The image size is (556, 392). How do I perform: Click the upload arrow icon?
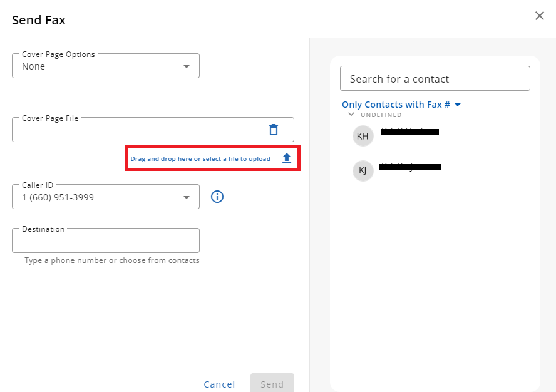point(287,158)
